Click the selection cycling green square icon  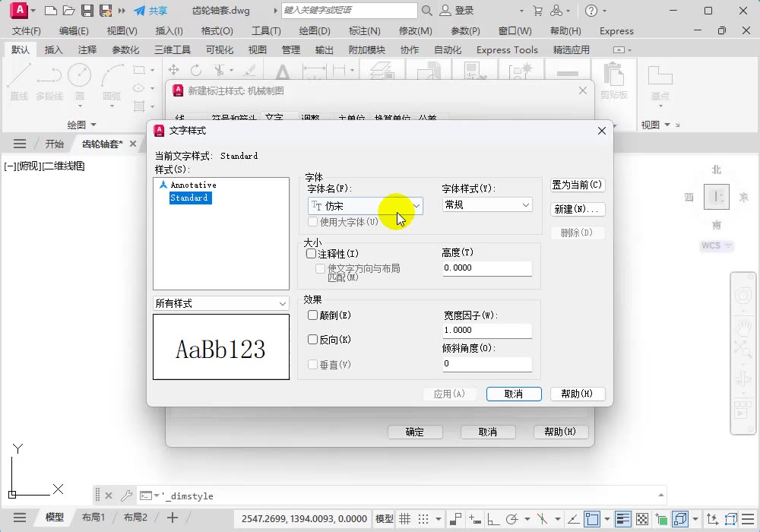point(661,519)
